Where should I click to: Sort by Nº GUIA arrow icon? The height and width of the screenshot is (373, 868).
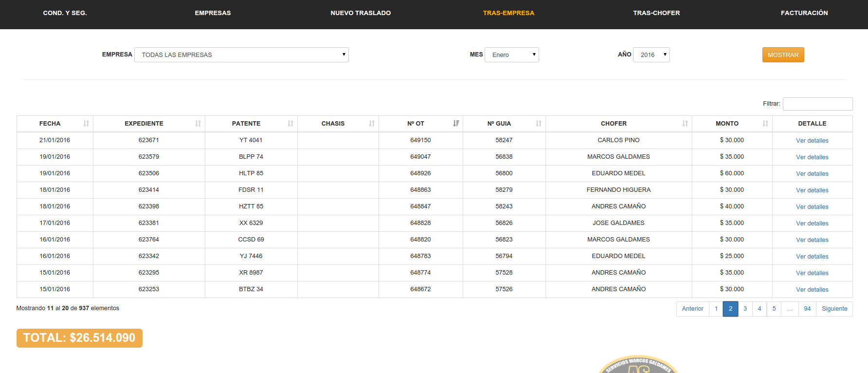click(539, 124)
